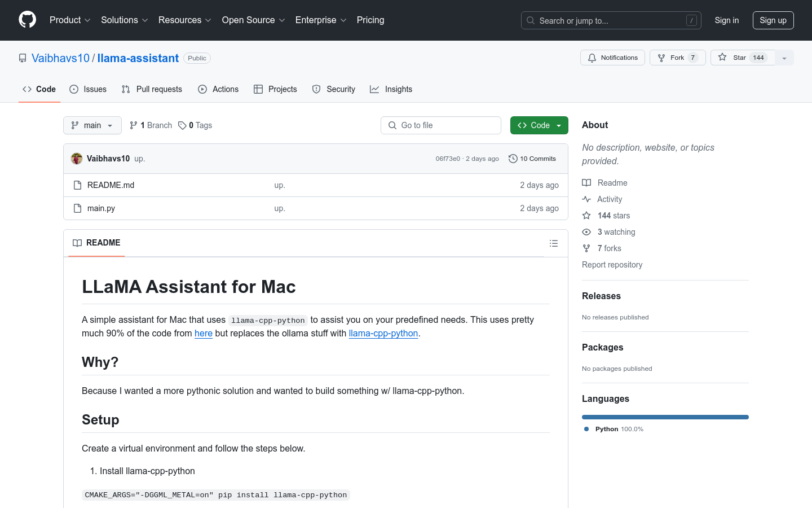This screenshot has height=508, width=812.
Task: Open the Vaibhavs10 owner profile link
Action: point(60,58)
